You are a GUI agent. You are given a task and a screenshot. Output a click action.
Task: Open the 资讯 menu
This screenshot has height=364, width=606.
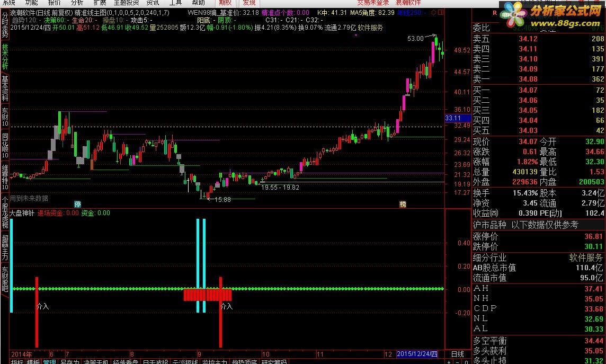click(153, 3)
